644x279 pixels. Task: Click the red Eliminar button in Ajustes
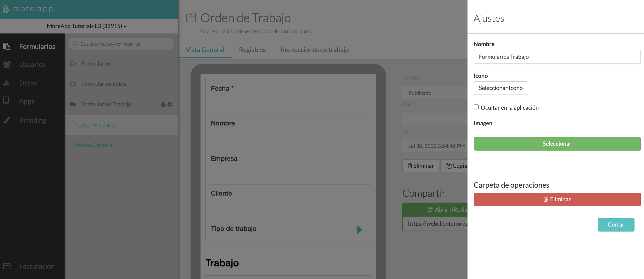click(557, 199)
